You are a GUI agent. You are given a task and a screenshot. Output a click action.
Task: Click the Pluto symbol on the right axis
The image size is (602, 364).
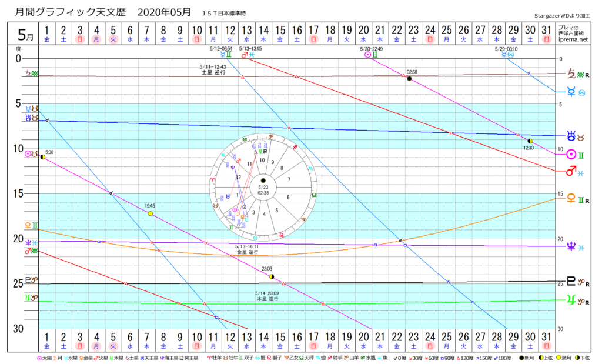[570, 281]
